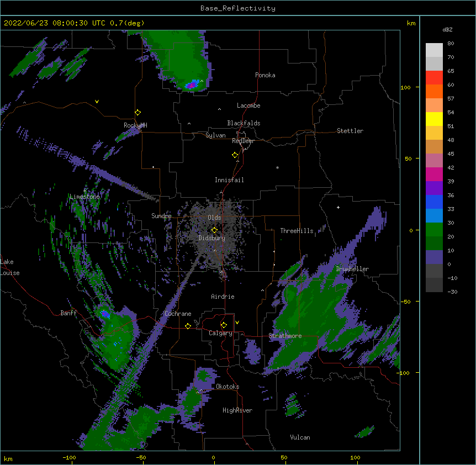The image size is (476, 465).
Task: Click the white asterisk marker east of Innisfail
Action: (277, 167)
